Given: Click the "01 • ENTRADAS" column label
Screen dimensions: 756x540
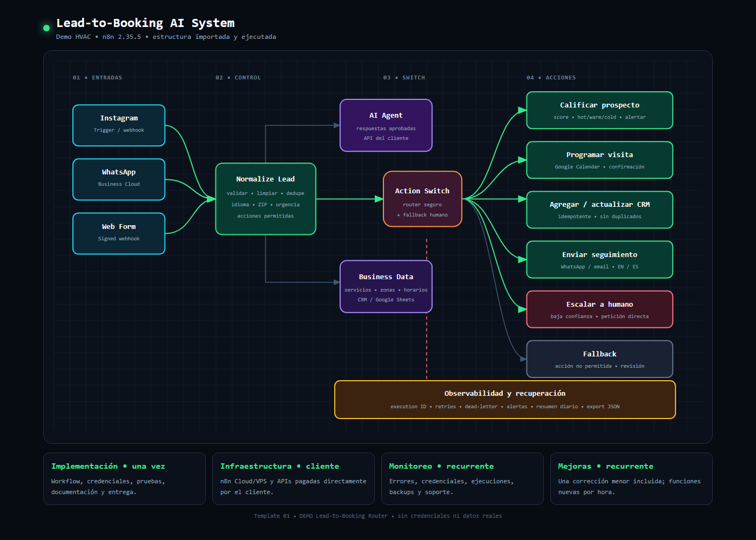Looking at the screenshot, I should pos(97,78).
